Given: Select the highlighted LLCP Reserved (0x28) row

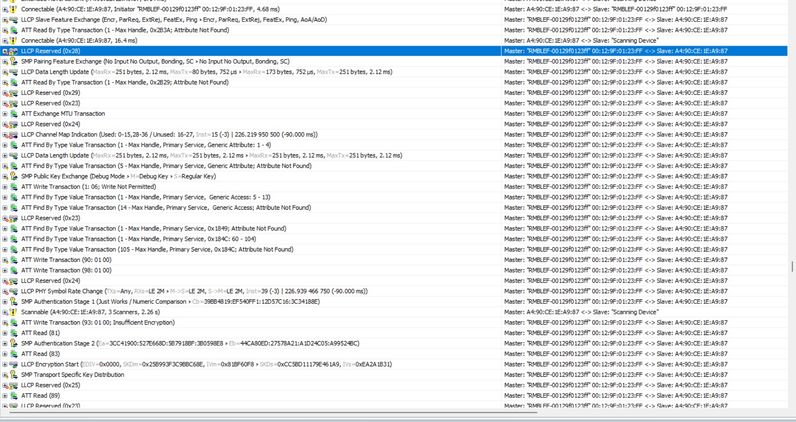Looking at the screenshot, I should point(394,51).
